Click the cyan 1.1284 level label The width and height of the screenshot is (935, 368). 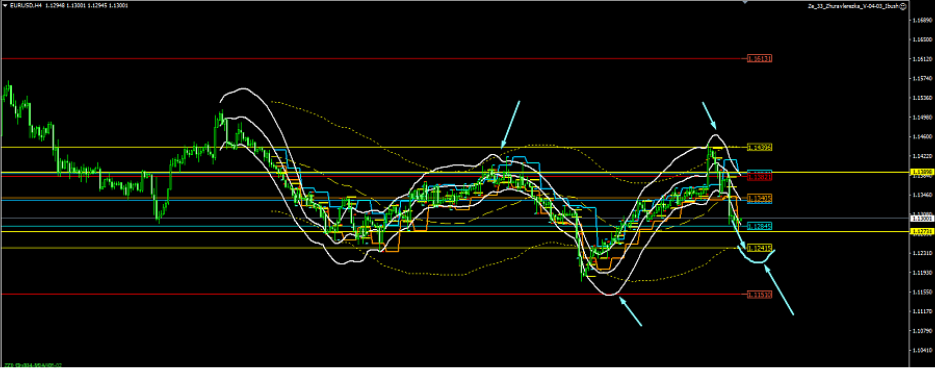click(760, 226)
